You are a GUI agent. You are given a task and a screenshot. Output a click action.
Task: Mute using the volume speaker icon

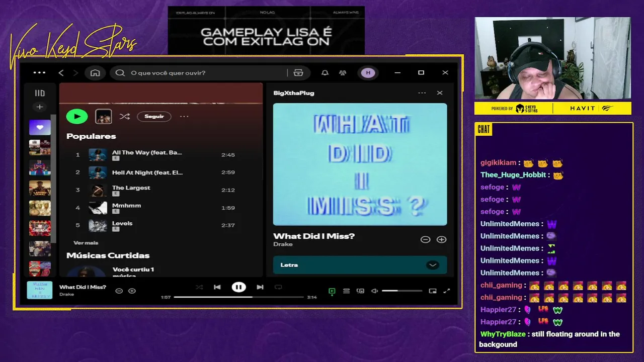(374, 291)
